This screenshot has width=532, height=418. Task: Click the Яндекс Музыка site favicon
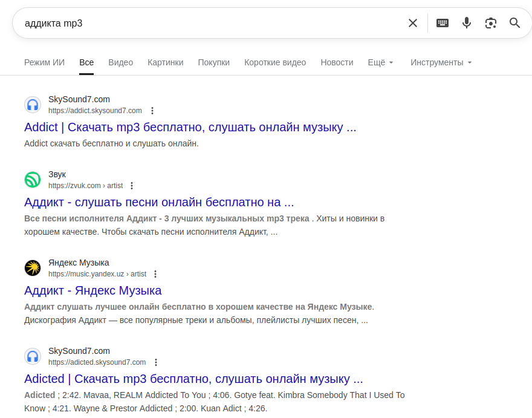(33, 268)
